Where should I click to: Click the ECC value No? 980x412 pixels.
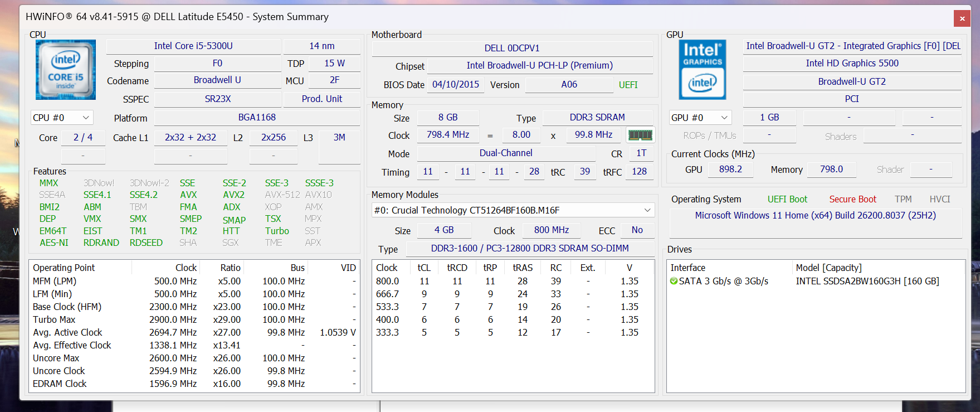(637, 230)
